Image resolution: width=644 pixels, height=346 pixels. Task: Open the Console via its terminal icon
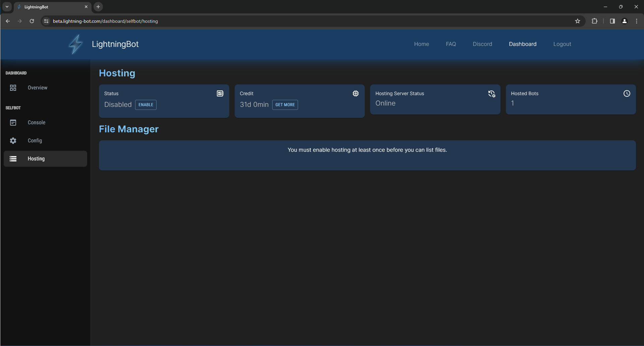click(13, 123)
